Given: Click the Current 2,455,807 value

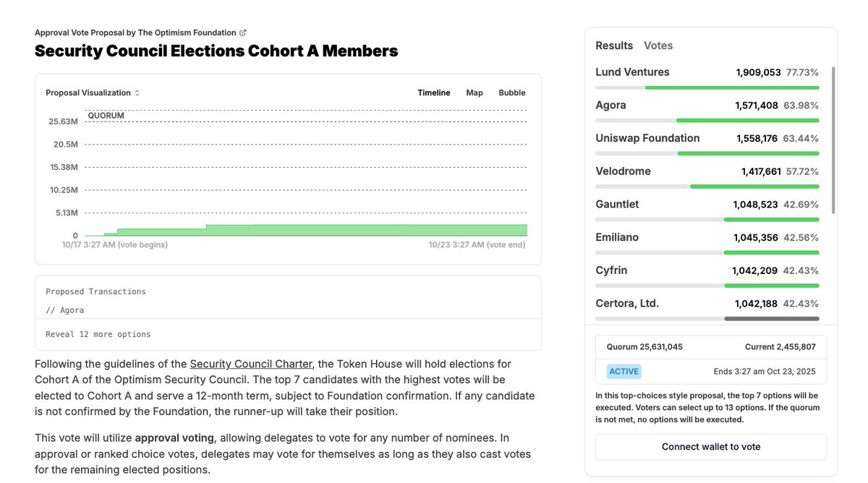Looking at the screenshot, I should [x=780, y=347].
